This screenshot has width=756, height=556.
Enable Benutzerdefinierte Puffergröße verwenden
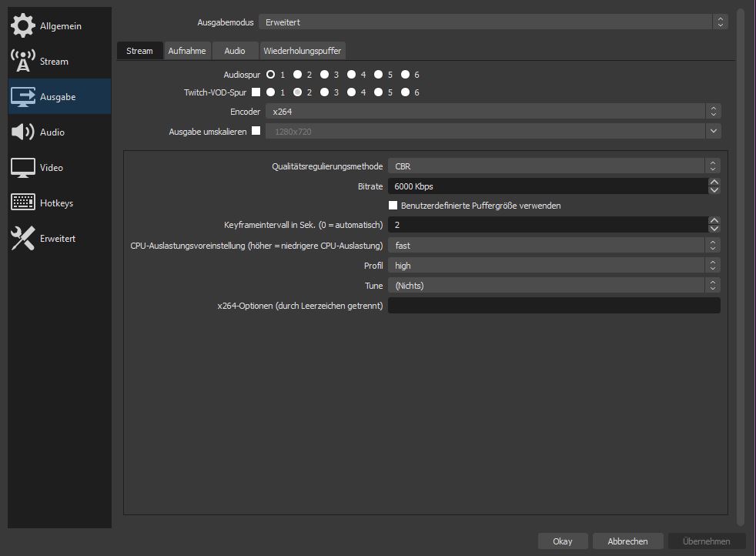[x=393, y=206]
